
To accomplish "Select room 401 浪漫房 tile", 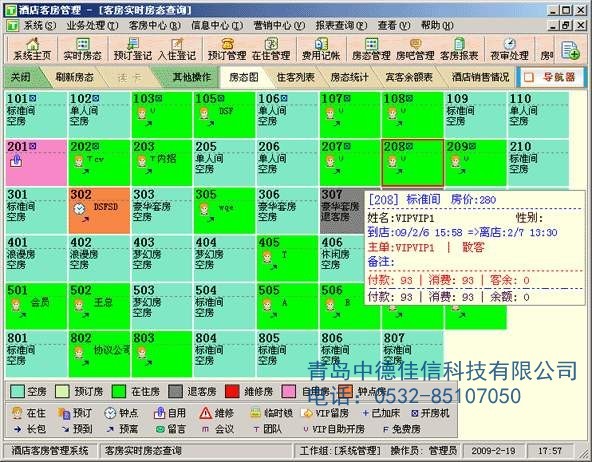I will [36, 258].
